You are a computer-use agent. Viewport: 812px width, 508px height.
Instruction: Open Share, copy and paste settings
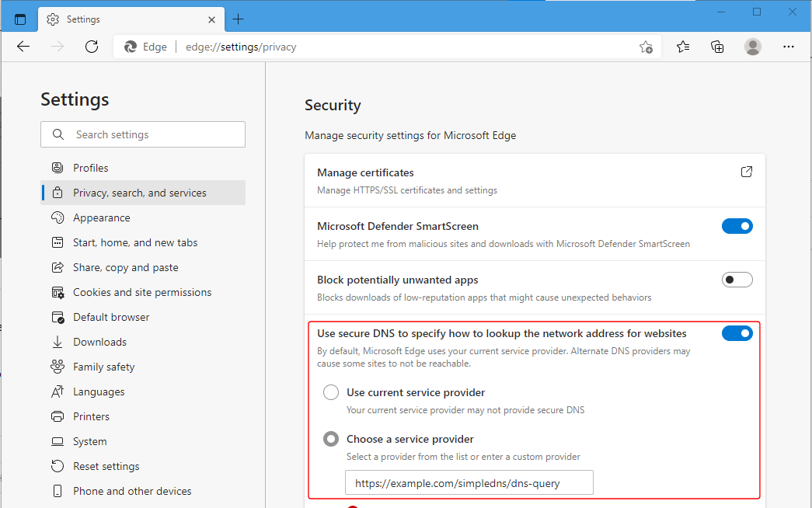pos(143,267)
